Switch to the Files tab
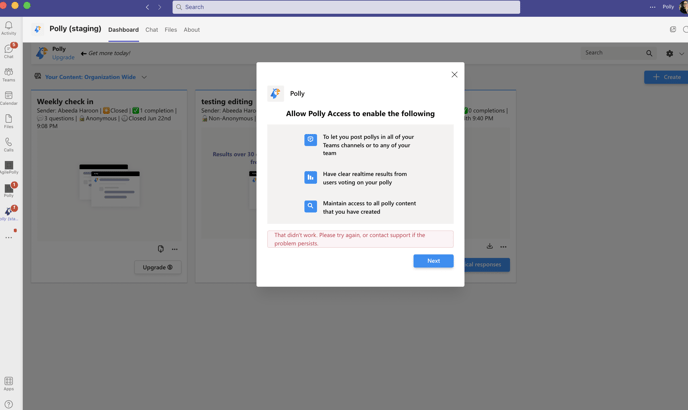Image resolution: width=688 pixels, height=410 pixels. click(171, 30)
